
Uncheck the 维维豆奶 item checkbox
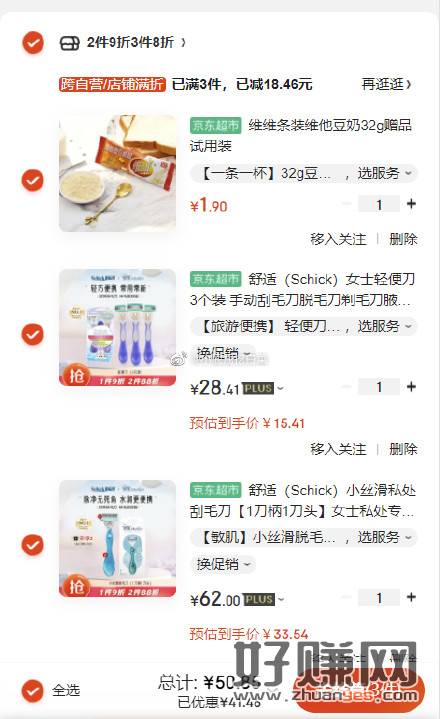tap(33, 179)
